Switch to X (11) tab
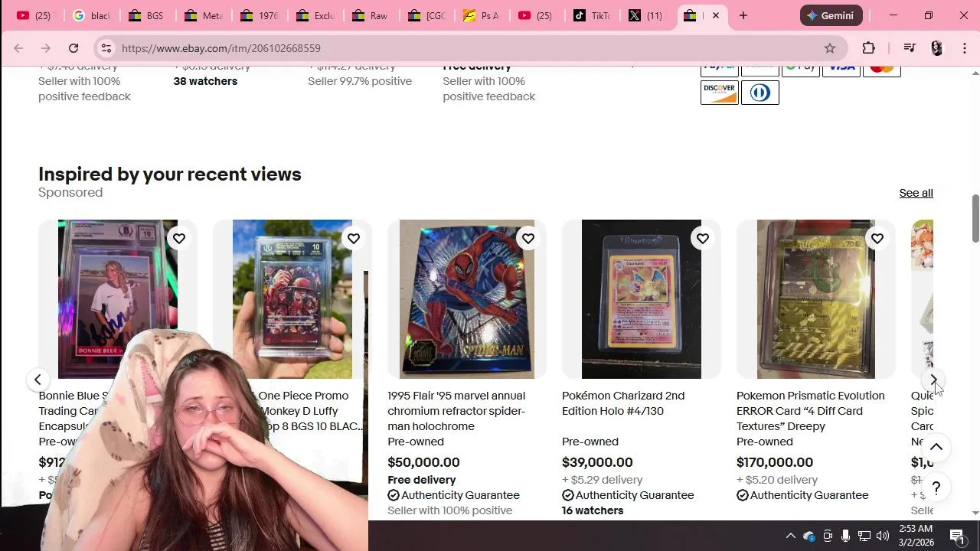Viewport: 980px width, 551px height. pos(646,15)
